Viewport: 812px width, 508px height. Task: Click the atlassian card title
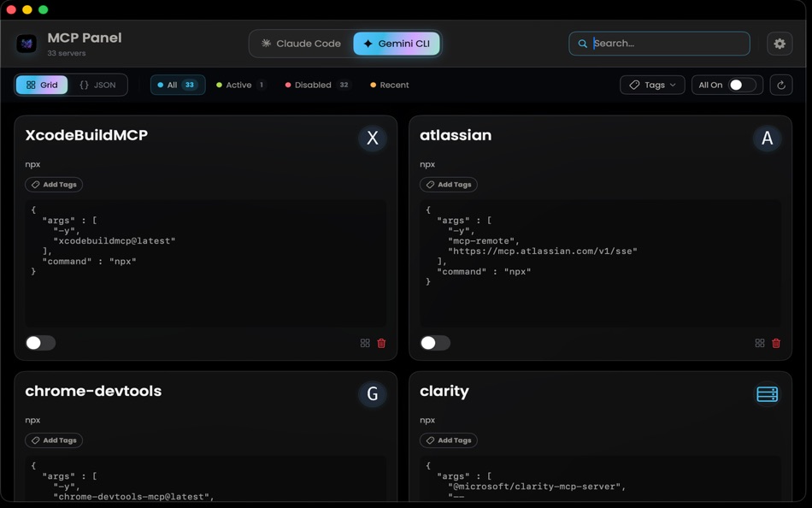click(456, 135)
